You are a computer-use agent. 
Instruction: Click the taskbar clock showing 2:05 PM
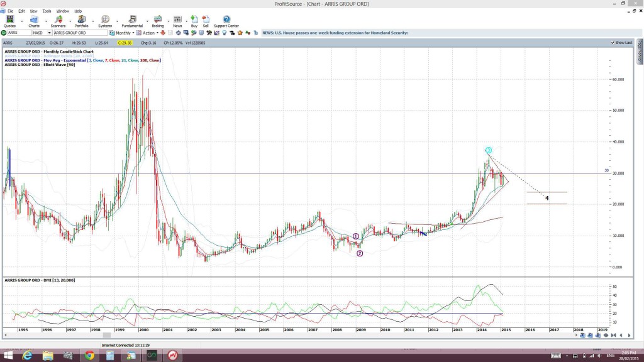[x=629, y=356]
